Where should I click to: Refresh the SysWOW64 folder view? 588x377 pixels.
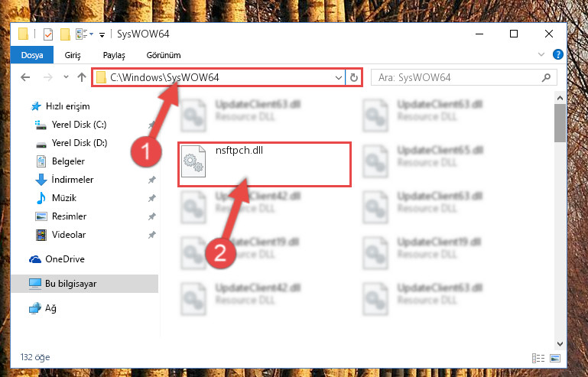tap(353, 78)
